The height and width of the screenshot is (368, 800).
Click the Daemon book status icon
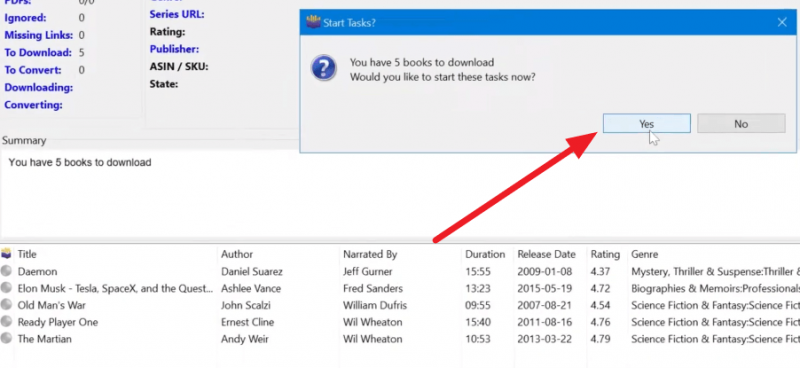(6, 271)
